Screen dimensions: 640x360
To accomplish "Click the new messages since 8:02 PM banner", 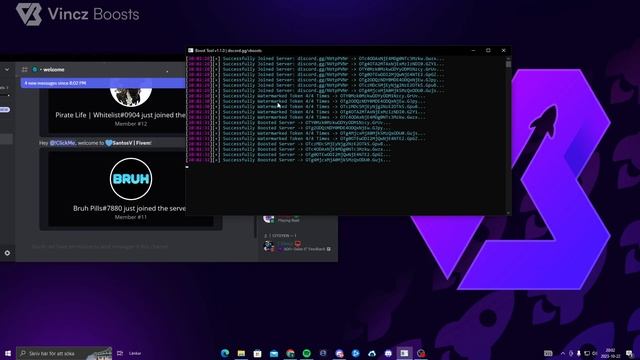I will click(x=103, y=83).
